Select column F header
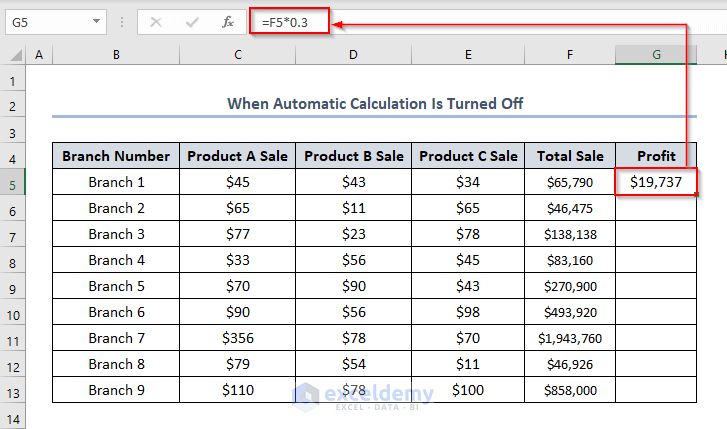This screenshot has height=429, width=727. pos(570,55)
